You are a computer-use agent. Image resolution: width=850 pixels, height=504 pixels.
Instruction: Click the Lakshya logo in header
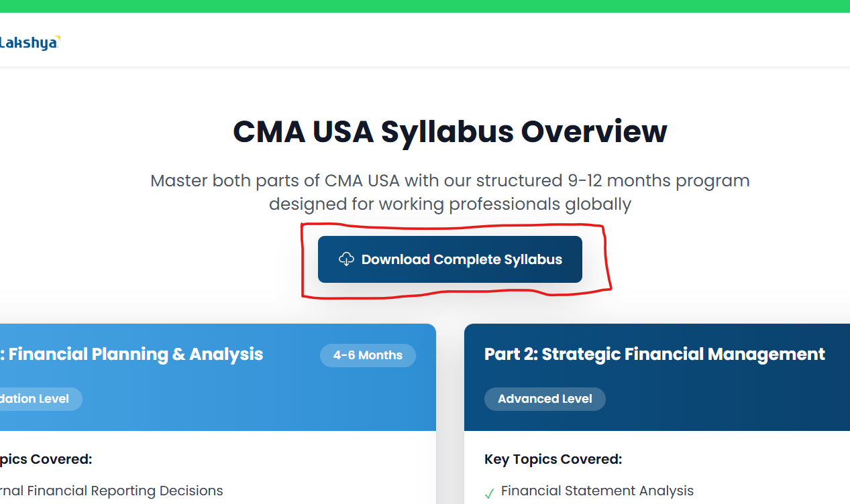point(30,43)
